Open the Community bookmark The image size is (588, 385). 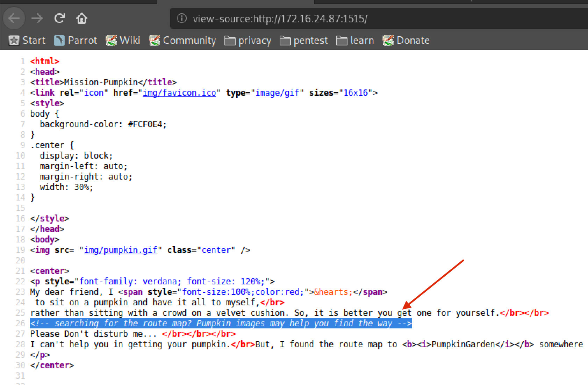pos(182,41)
